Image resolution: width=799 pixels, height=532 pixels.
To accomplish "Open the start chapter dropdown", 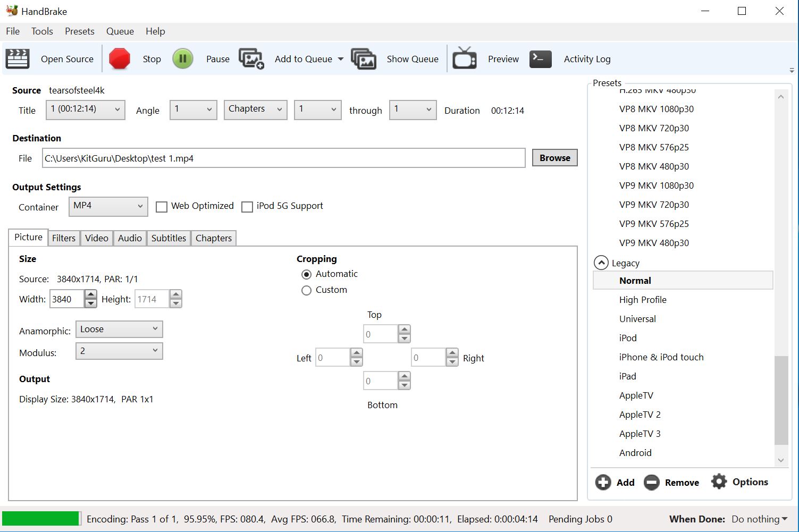I will pos(317,109).
